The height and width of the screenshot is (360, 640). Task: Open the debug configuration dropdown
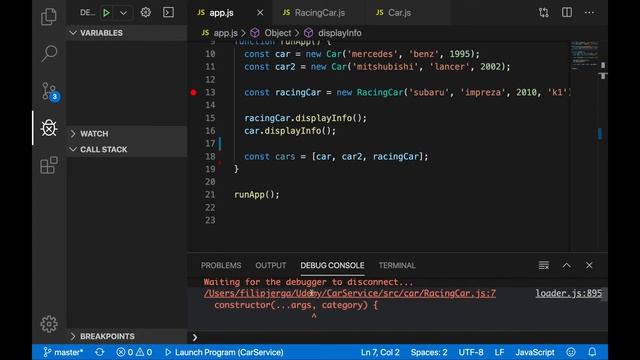coord(123,13)
